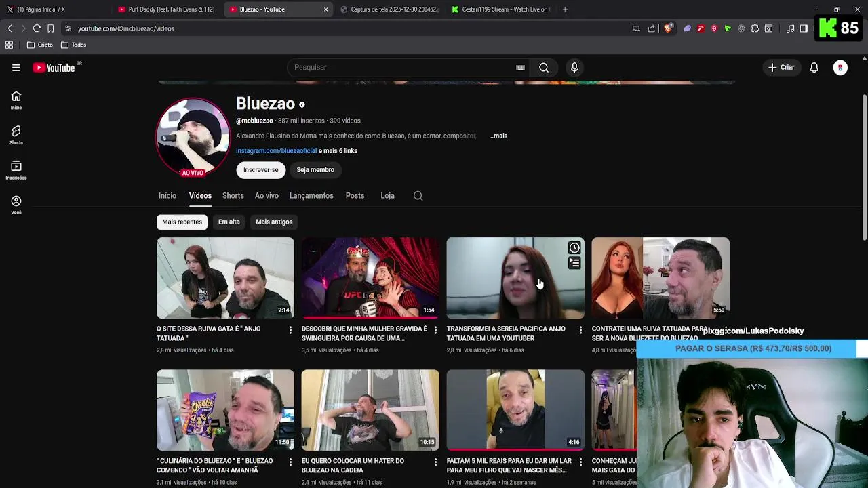Expand channel description with '...mais'

click(x=498, y=136)
